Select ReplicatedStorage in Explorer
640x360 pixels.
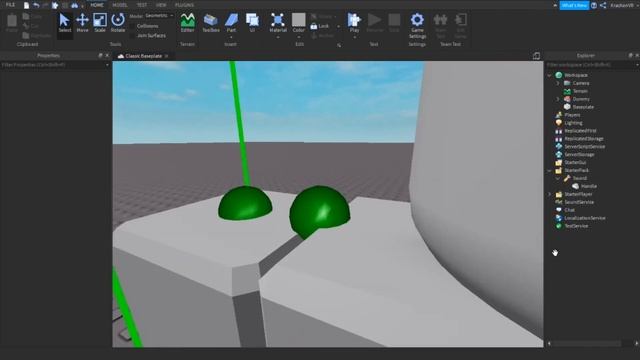pyautogui.click(x=584, y=139)
